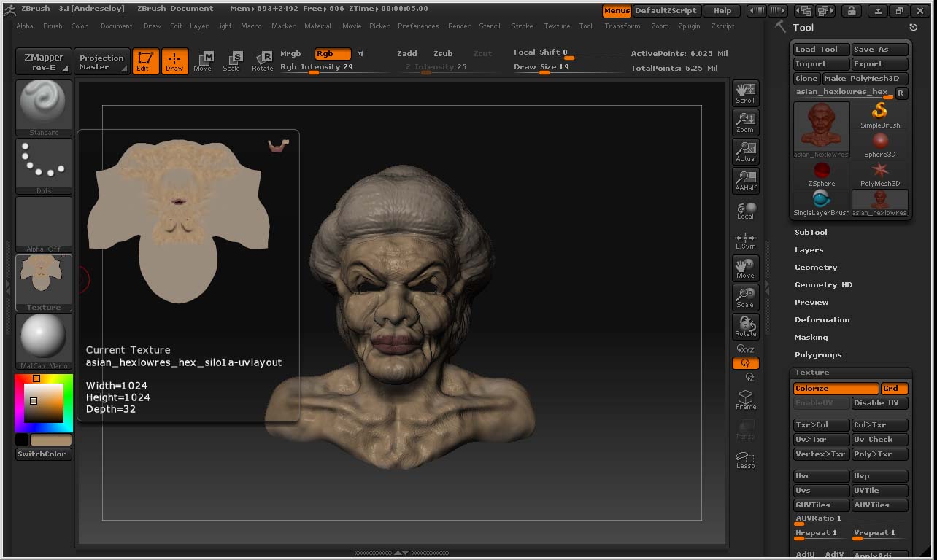Viewport: 937px width, 560px height.
Task: Select the SimpleBrush tool icon
Action: click(x=880, y=115)
